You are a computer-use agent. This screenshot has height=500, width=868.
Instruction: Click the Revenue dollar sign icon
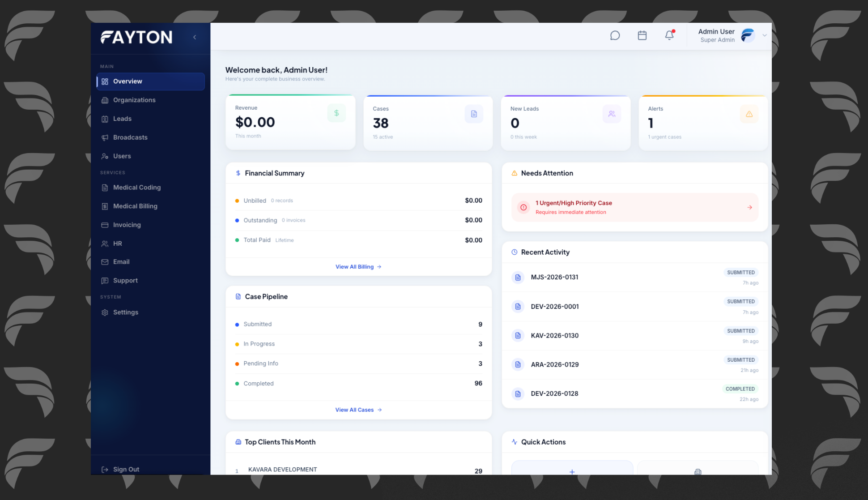[336, 113]
